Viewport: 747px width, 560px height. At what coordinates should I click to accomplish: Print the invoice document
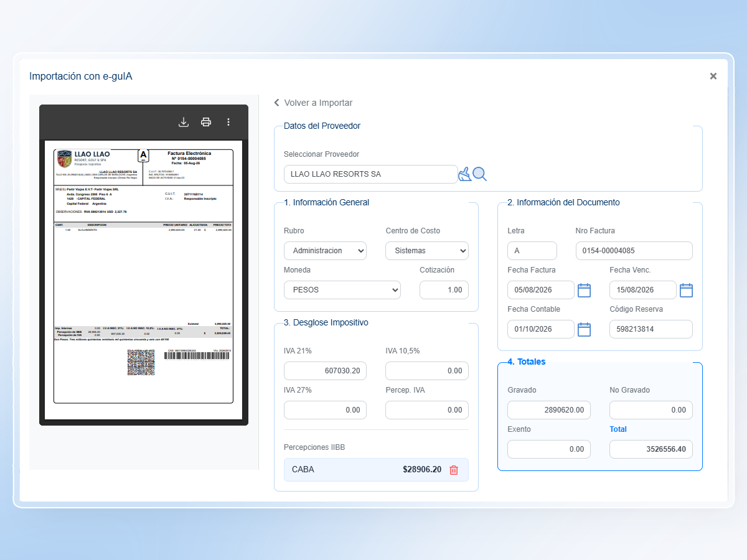pyautogui.click(x=206, y=122)
